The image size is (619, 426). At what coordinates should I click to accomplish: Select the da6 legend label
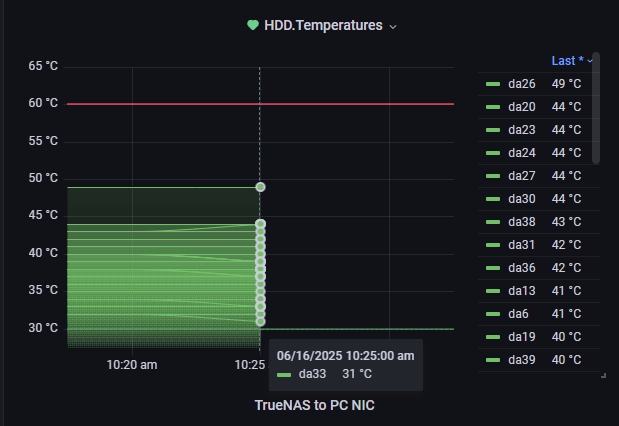coord(518,314)
